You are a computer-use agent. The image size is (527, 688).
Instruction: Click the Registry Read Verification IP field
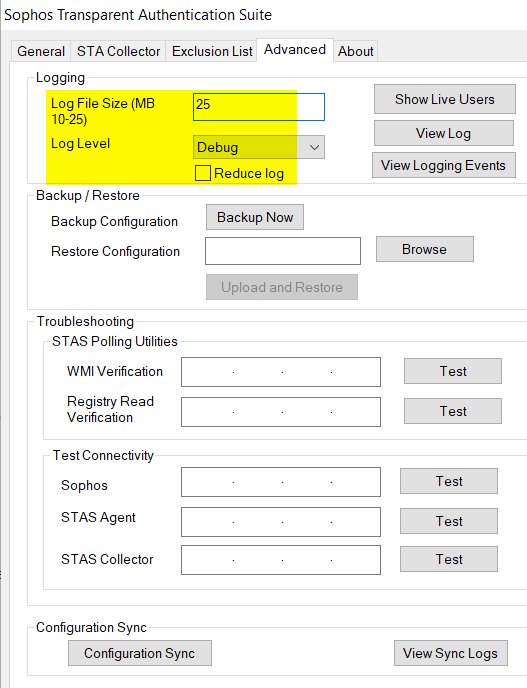point(281,412)
